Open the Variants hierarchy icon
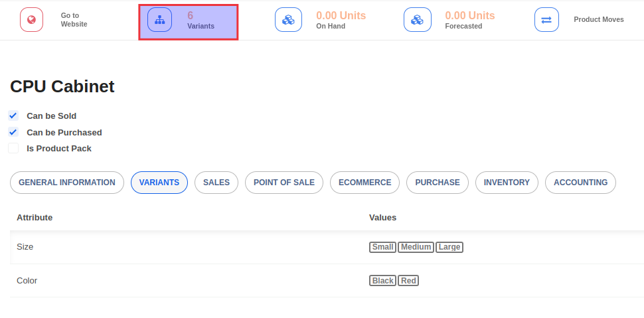 159,20
